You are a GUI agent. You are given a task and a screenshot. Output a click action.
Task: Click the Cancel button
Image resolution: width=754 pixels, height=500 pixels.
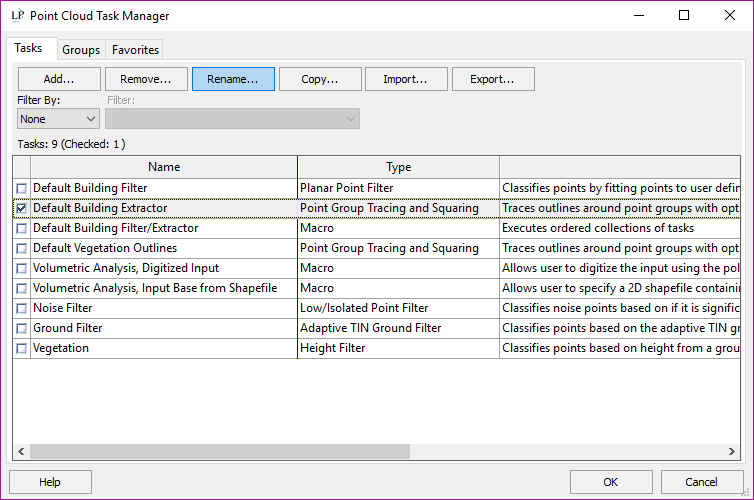[x=702, y=482]
